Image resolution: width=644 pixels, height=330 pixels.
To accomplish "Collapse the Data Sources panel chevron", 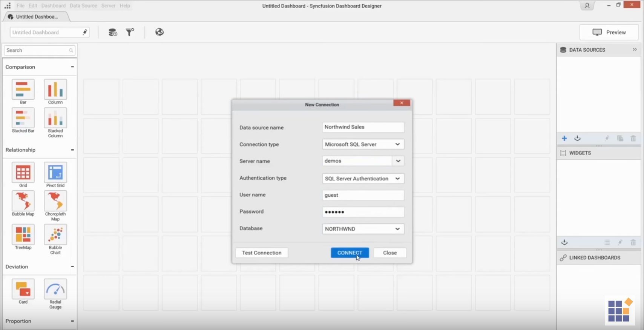I will pyautogui.click(x=635, y=49).
